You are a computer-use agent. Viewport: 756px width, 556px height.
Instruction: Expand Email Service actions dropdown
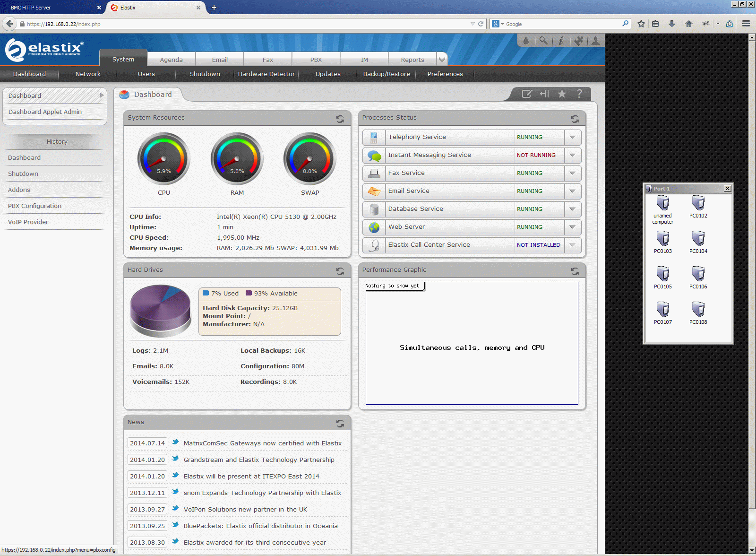pyautogui.click(x=573, y=191)
